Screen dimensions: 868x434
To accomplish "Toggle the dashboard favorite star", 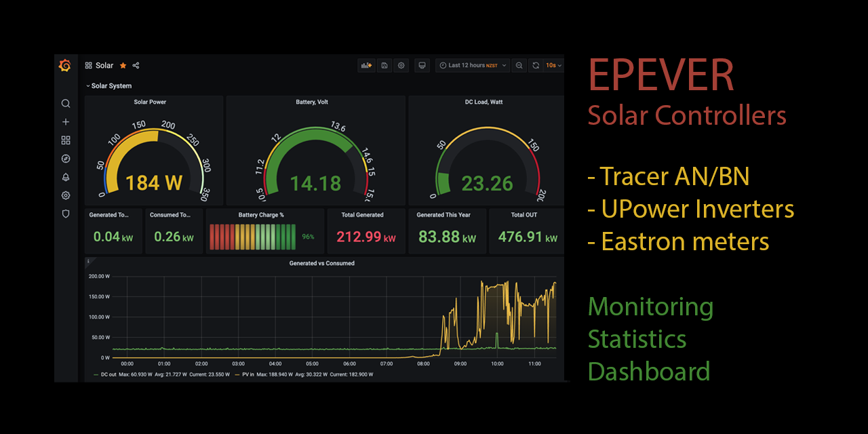I will click(x=123, y=65).
